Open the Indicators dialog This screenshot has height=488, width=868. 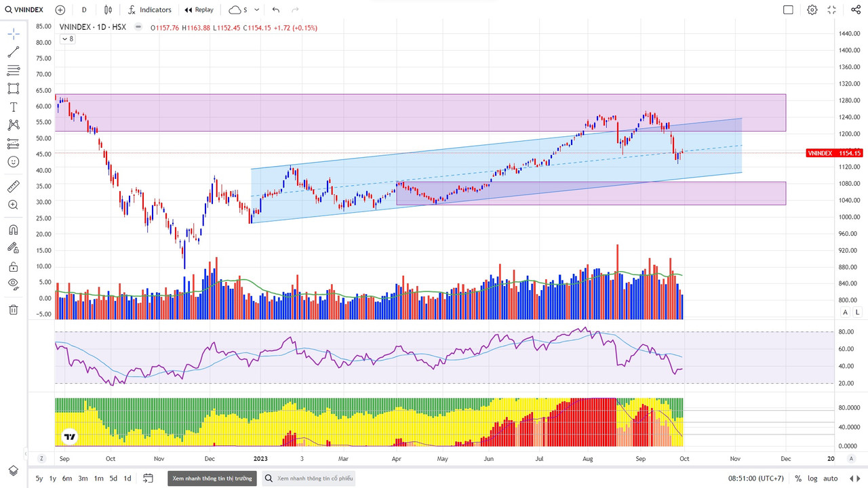click(x=150, y=9)
